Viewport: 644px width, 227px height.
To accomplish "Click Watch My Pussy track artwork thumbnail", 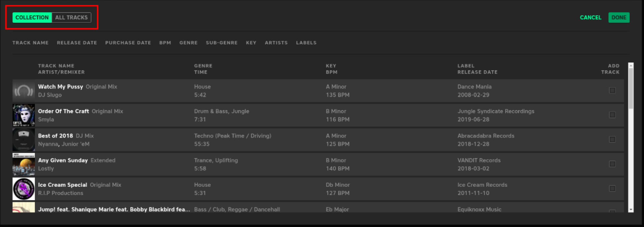I will (23, 91).
